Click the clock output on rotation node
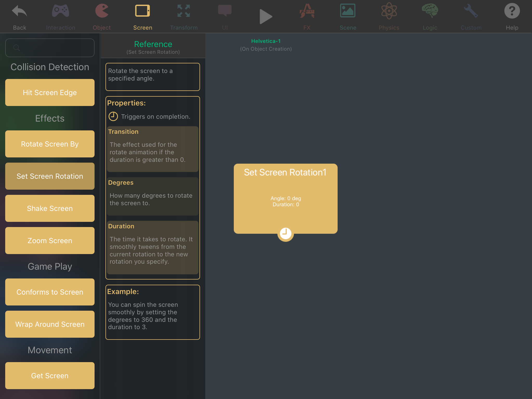This screenshot has width=532, height=399. [x=285, y=233]
